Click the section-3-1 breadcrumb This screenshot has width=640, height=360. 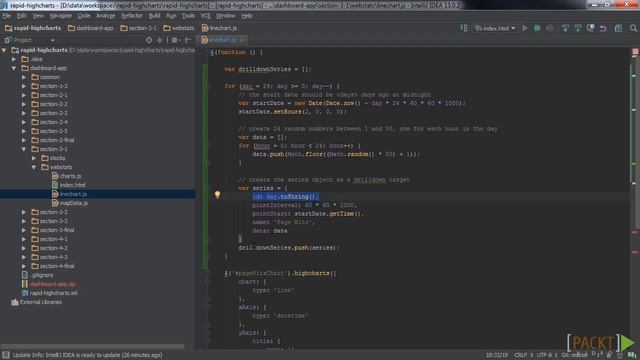(139, 28)
